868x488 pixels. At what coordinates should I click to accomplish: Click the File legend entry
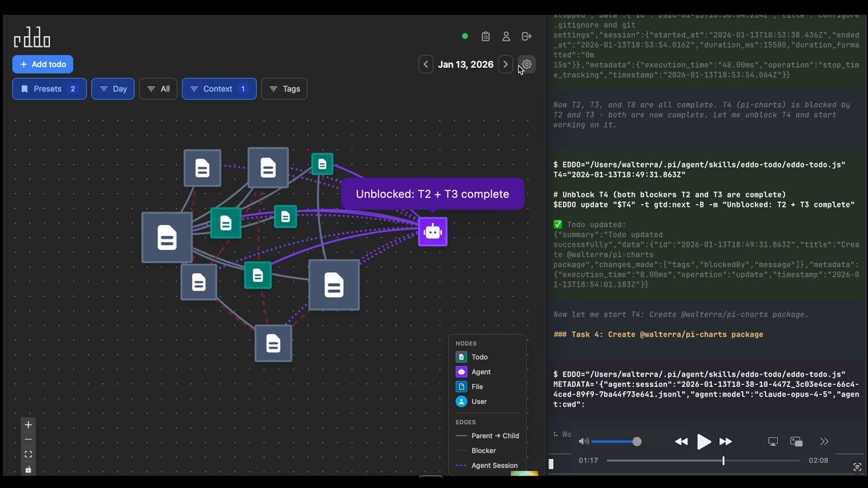pos(470,387)
